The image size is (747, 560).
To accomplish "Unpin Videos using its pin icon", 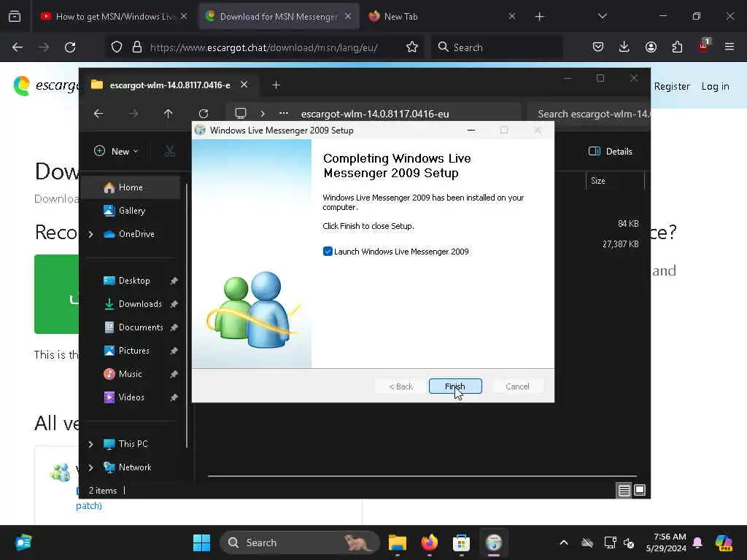I will coord(174,397).
